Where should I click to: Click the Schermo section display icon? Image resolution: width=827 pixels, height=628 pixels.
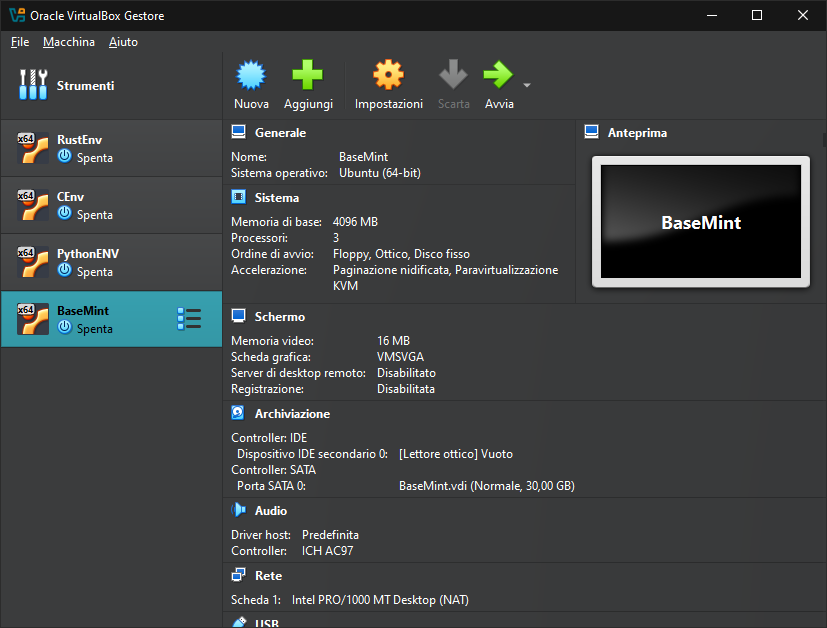coord(238,316)
